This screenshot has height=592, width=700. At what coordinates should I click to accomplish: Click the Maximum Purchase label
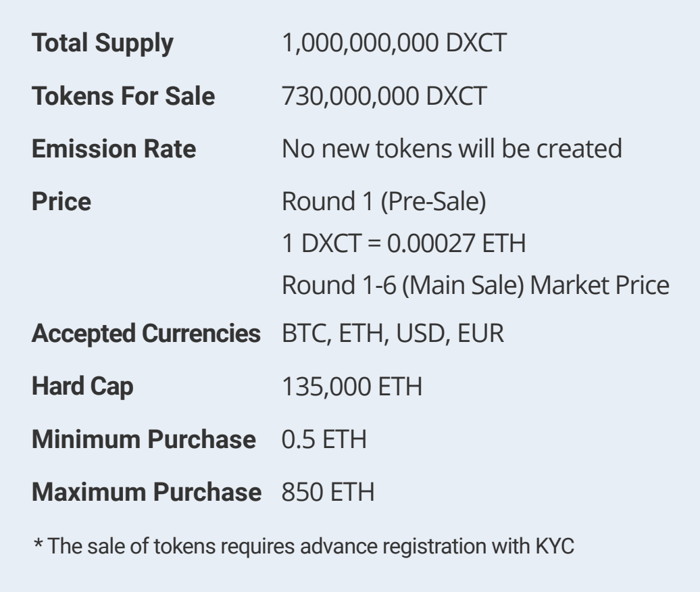point(146,491)
